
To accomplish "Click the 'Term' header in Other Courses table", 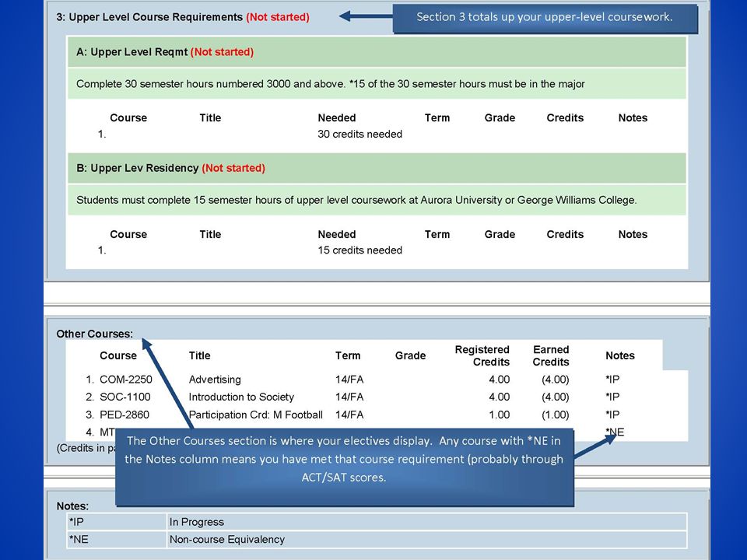I will click(348, 355).
